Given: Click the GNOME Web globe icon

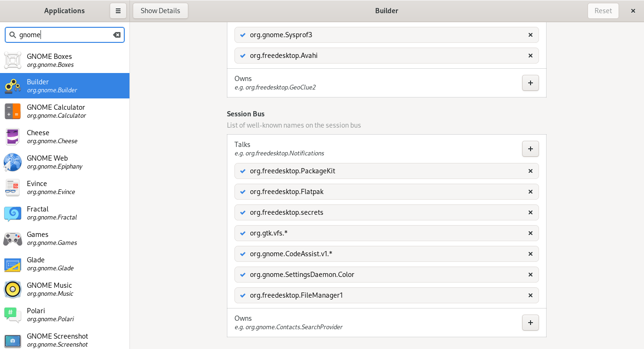Looking at the screenshot, I should (x=13, y=162).
